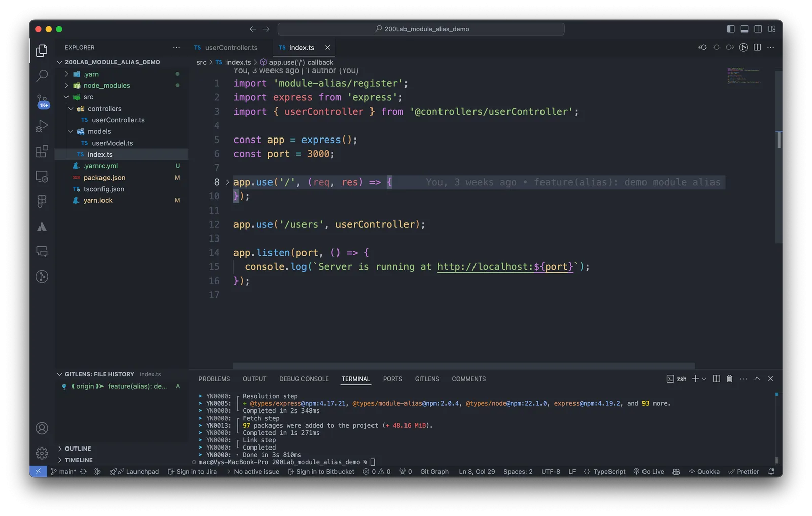The image size is (812, 516).
Task: Open the Comments chat icon in activity bar
Action: click(42, 251)
